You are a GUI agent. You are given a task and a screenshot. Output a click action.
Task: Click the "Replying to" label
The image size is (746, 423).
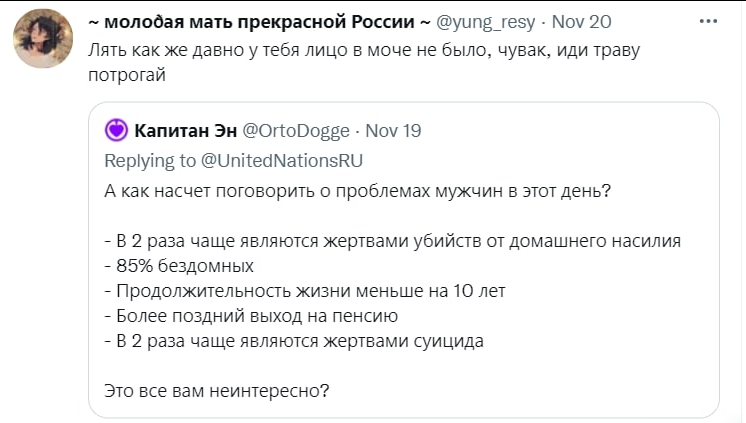150,160
